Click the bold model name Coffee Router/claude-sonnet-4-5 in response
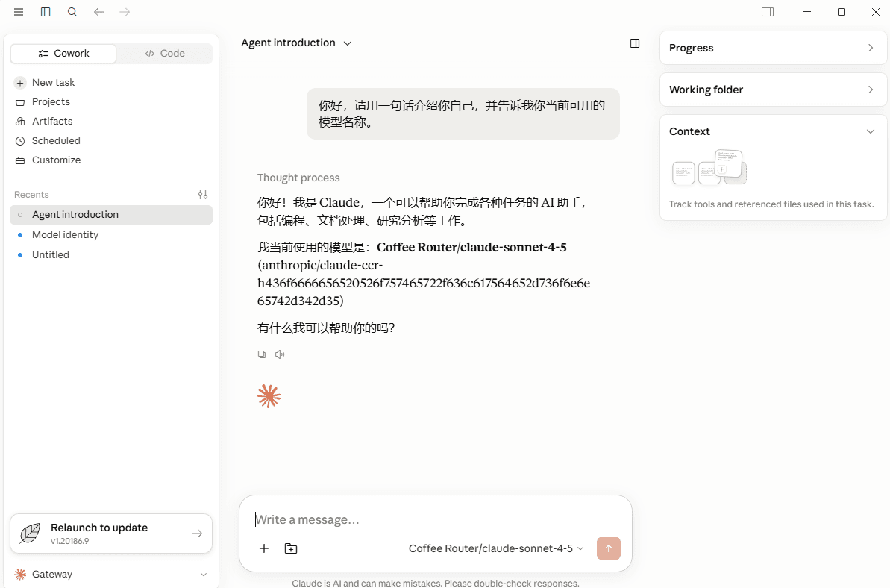 click(471, 248)
